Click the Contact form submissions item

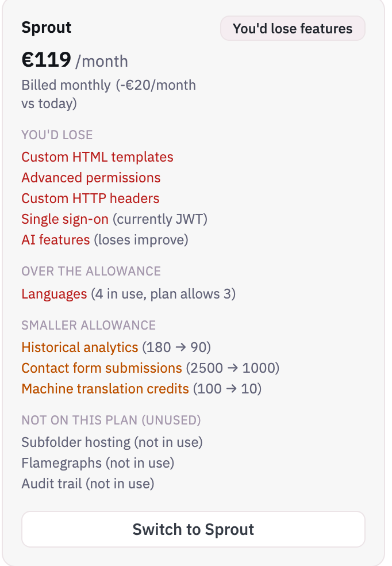[x=151, y=368]
